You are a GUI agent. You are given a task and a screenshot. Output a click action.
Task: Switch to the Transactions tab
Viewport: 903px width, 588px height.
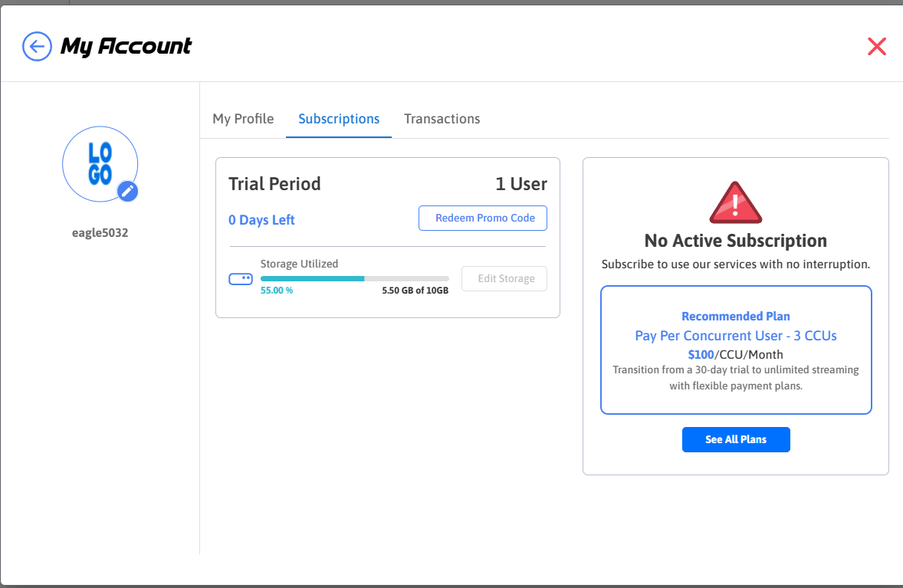pos(442,119)
